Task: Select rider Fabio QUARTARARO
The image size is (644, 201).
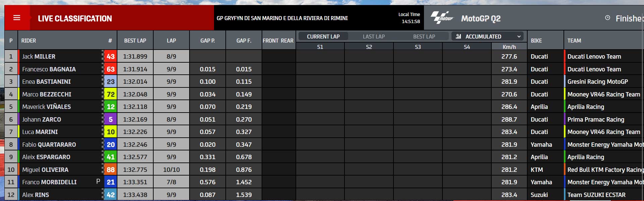Action: [49, 145]
